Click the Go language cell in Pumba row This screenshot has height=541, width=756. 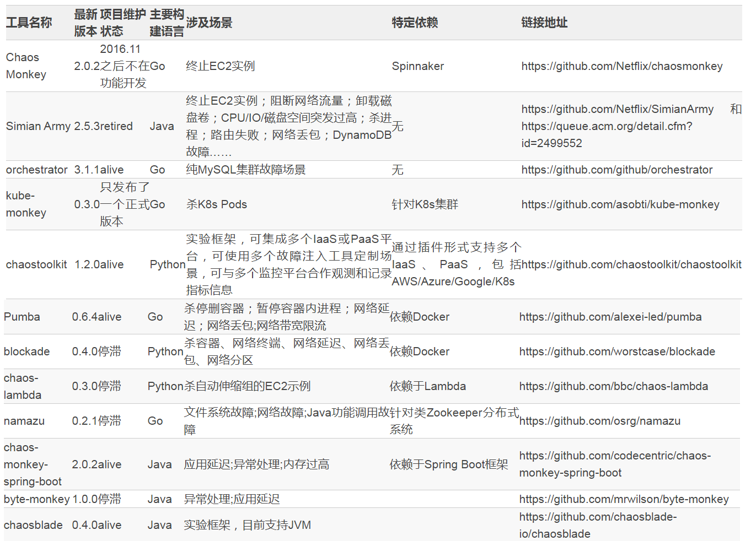click(156, 317)
